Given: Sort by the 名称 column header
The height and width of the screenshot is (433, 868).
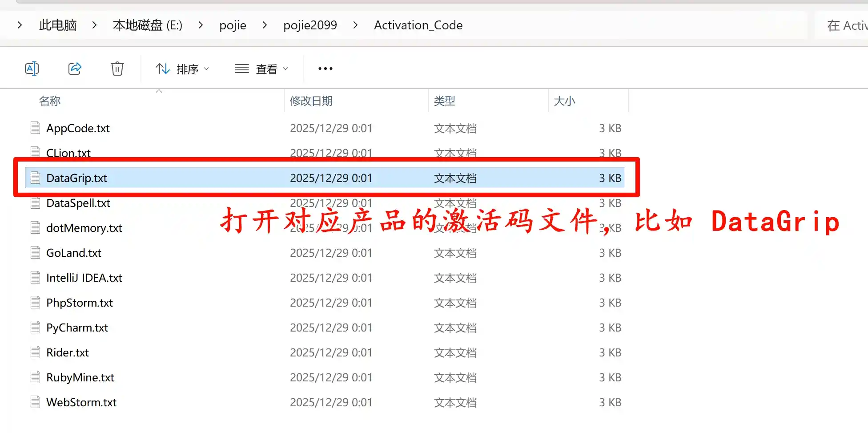Looking at the screenshot, I should pyautogui.click(x=50, y=101).
